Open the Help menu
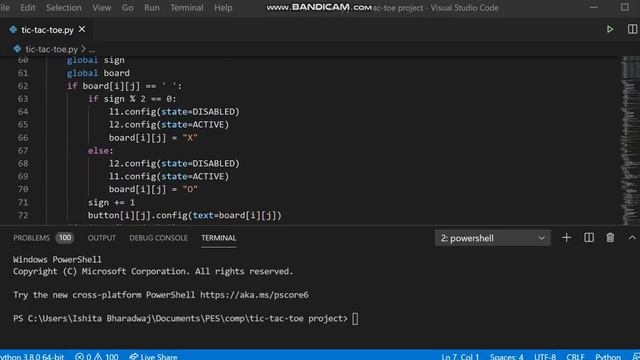This screenshot has height=360, width=640. 223,8
